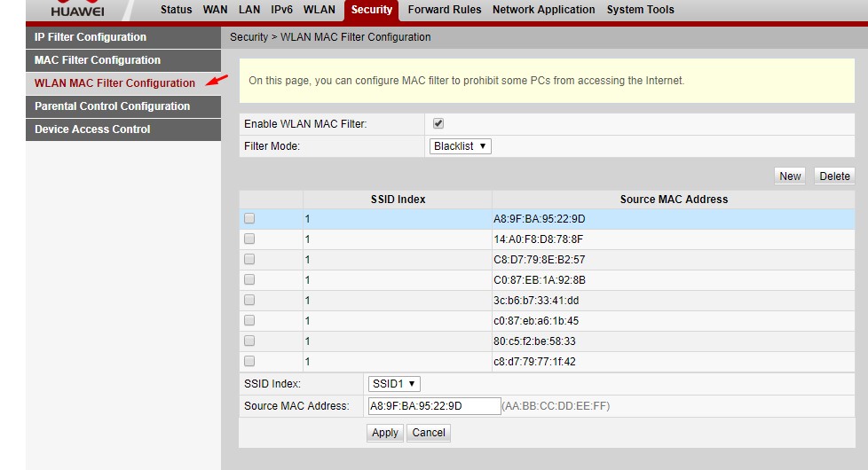868x470 pixels.
Task: Open the LAN tab
Action: pyautogui.click(x=249, y=10)
